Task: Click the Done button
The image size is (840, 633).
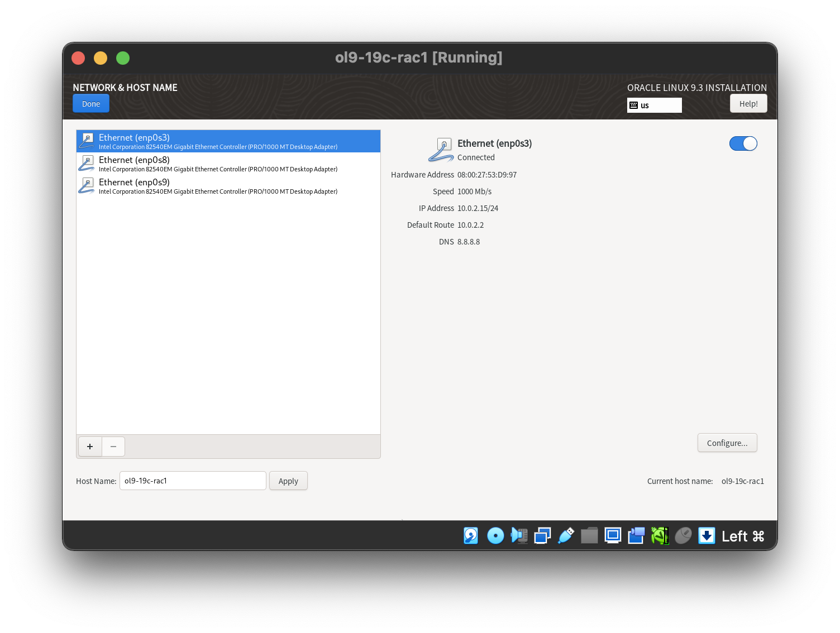Action: pyautogui.click(x=91, y=104)
